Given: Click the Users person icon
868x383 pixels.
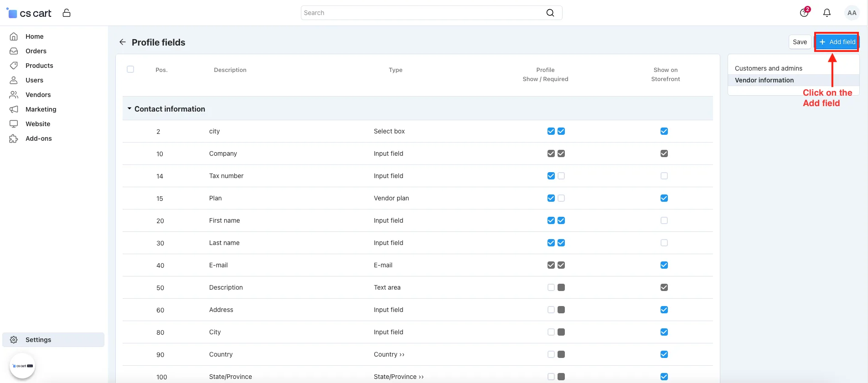Looking at the screenshot, I should (x=14, y=80).
